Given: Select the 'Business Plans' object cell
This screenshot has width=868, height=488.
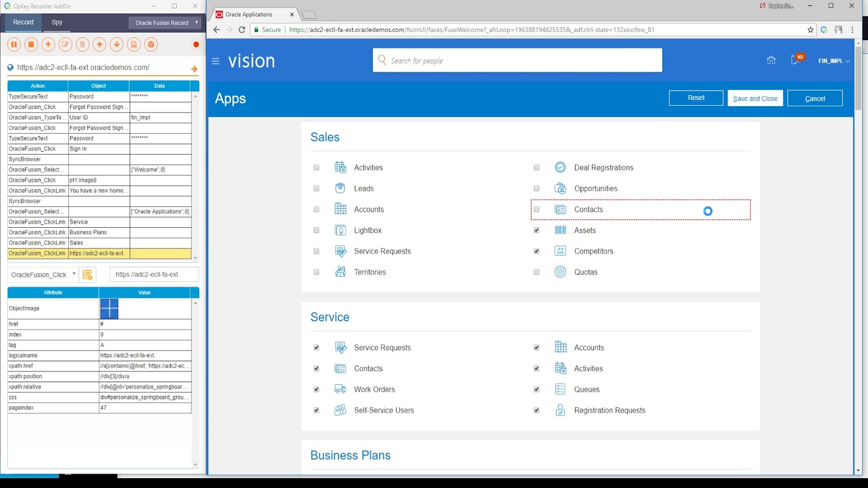Looking at the screenshot, I should click(99, 232).
